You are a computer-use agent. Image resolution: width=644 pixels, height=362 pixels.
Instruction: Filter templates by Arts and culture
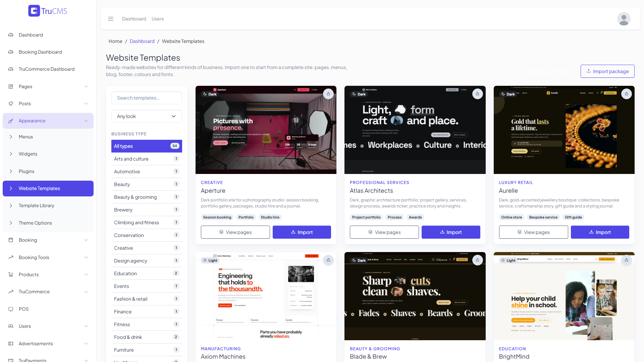147,159
